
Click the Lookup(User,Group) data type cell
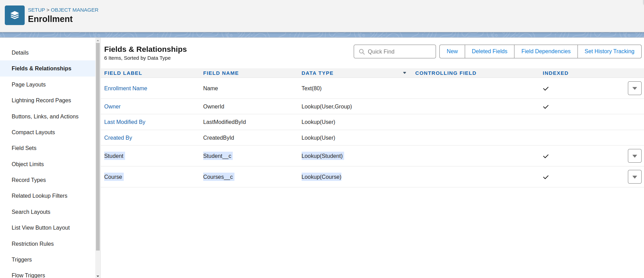[x=327, y=106]
